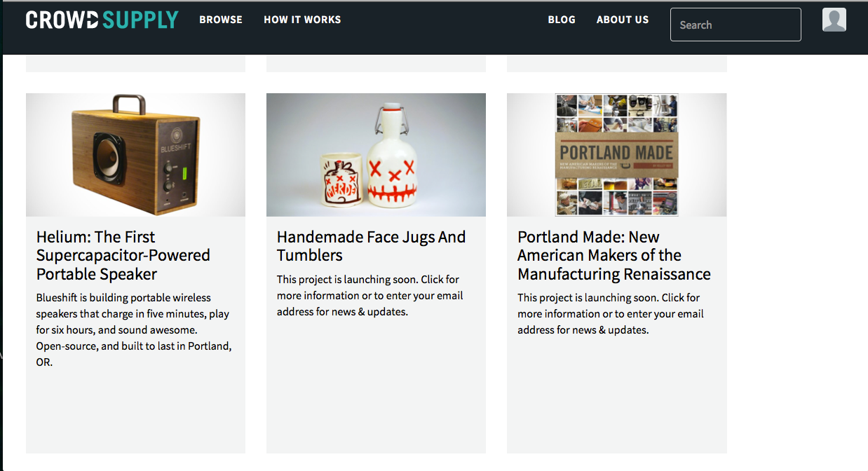The width and height of the screenshot is (868, 471).
Task: Open the About Us page
Action: point(623,20)
